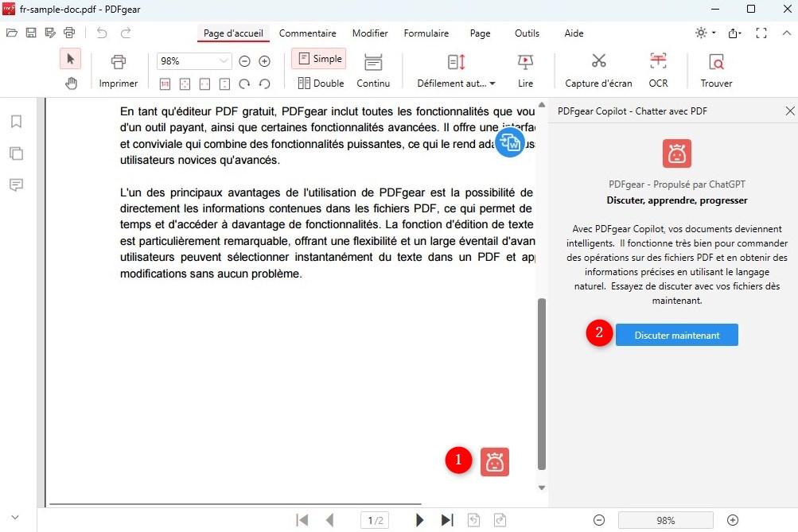Open the bookmarks sidebar panel

click(x=16, y=122)
